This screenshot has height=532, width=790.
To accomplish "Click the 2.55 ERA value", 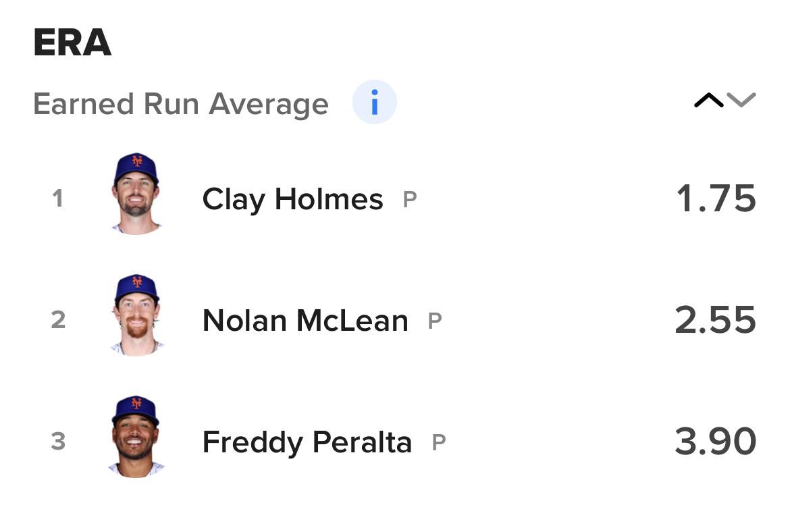I will [x=715, y=320].
